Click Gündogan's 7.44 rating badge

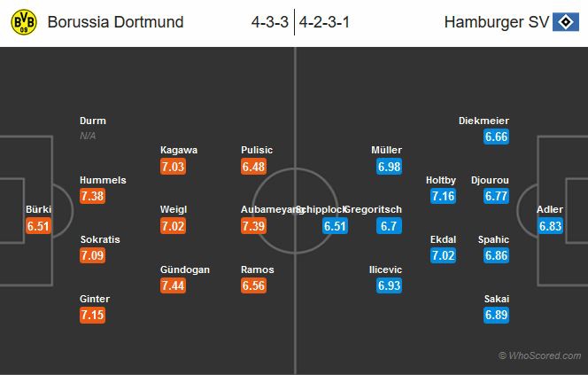point(174,285)
